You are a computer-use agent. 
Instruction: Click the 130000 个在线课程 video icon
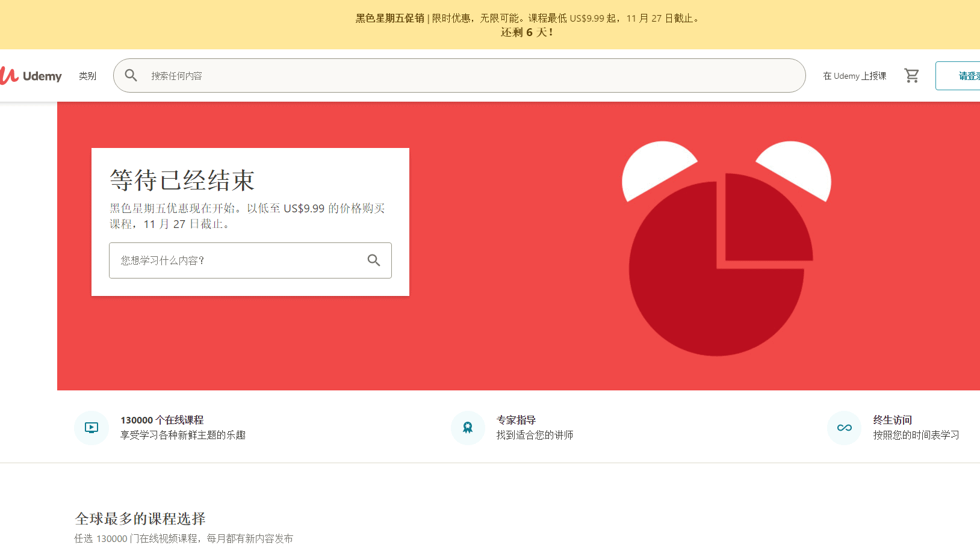pyautogui.click(x=91, y=428)
